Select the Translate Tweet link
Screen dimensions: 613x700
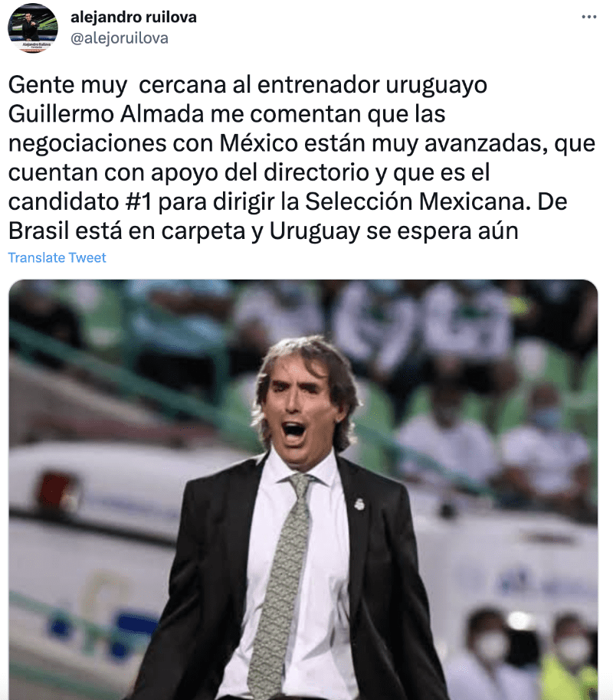point(57,257)
